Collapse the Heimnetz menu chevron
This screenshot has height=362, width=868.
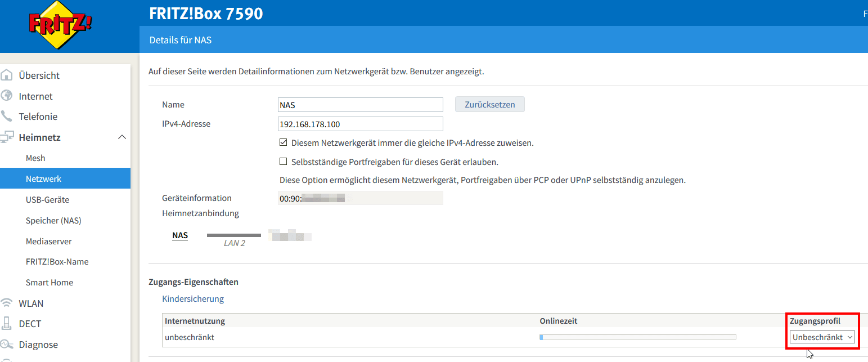tap(122, 137)
